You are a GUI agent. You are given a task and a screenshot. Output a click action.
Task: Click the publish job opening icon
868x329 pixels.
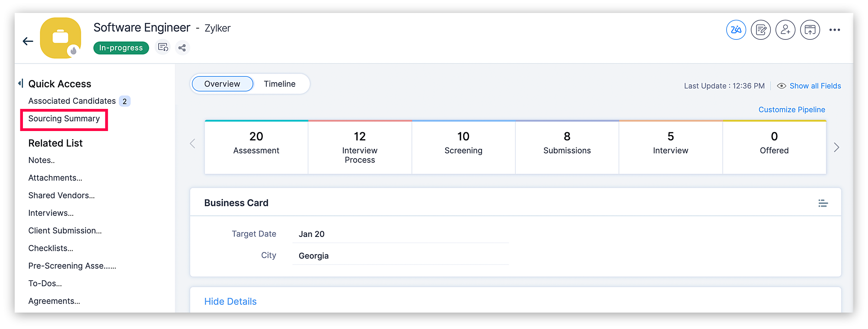(810, 30)
